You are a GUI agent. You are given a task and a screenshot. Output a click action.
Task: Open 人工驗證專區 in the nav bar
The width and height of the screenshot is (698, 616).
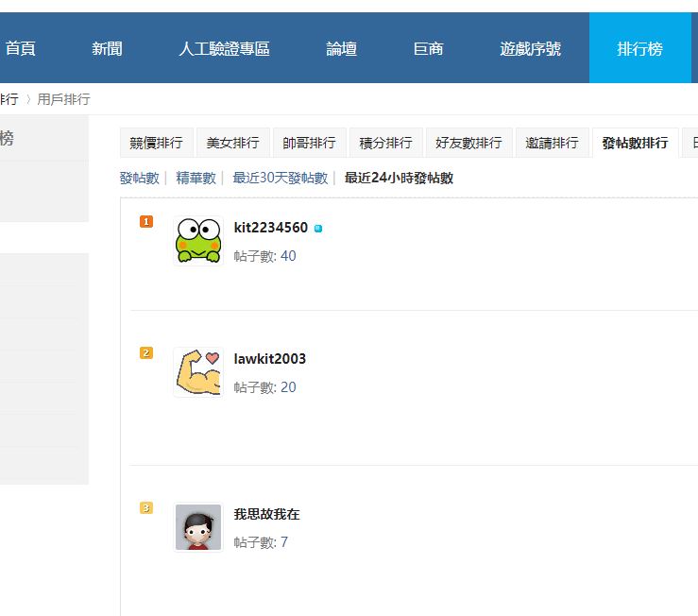point(224,49)
